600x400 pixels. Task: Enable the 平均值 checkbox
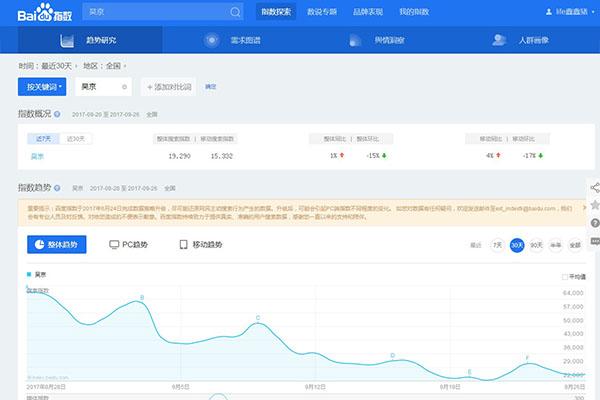click(565, 276)
